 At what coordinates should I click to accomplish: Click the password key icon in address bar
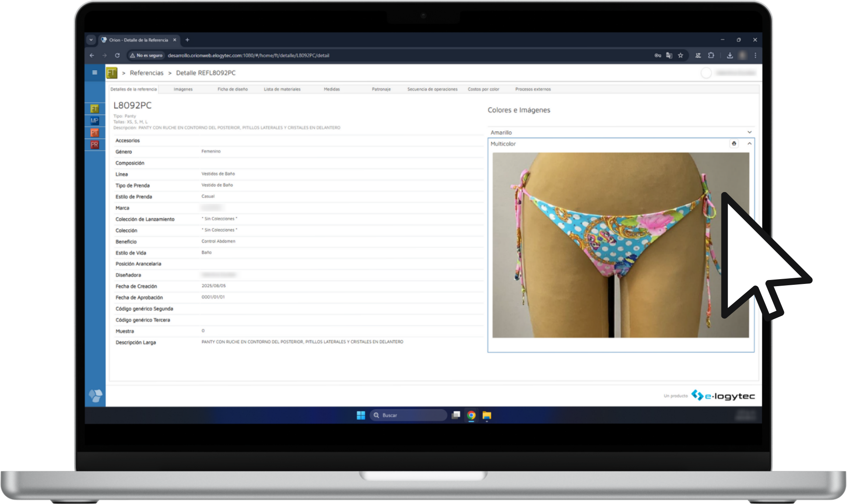point(657,56)
